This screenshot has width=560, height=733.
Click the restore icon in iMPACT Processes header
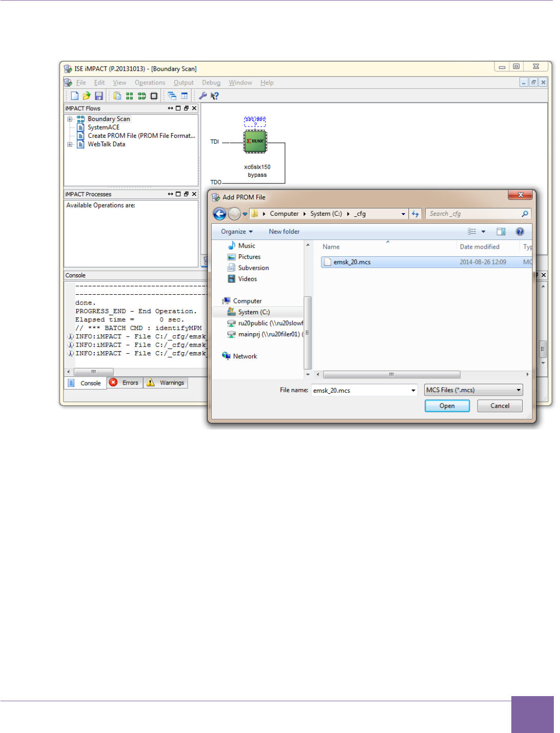tap(186, 194)
